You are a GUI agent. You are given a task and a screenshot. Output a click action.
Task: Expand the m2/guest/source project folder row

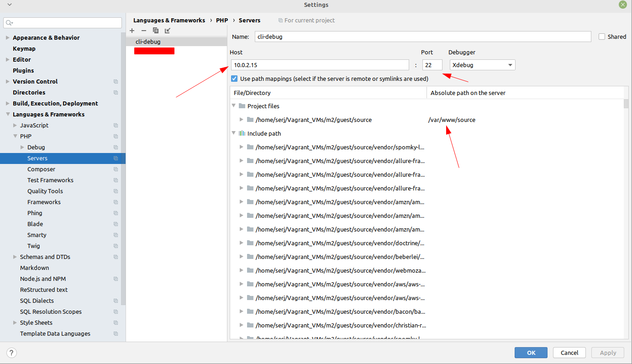click(242, 120)
